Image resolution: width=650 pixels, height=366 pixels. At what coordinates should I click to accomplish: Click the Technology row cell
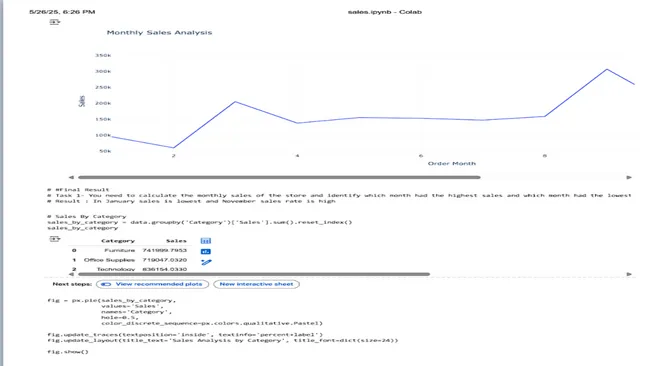[x=116, y=269]
